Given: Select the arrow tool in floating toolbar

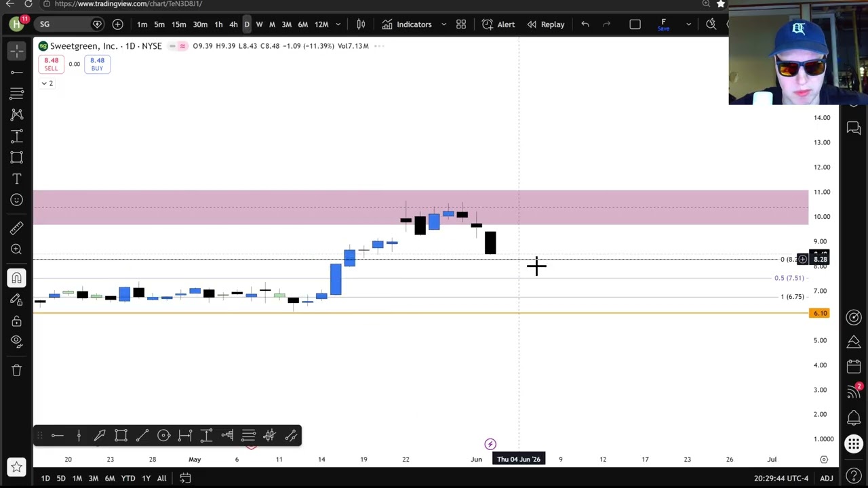Looking at the screenshot, I should click(x=100, y=436).
